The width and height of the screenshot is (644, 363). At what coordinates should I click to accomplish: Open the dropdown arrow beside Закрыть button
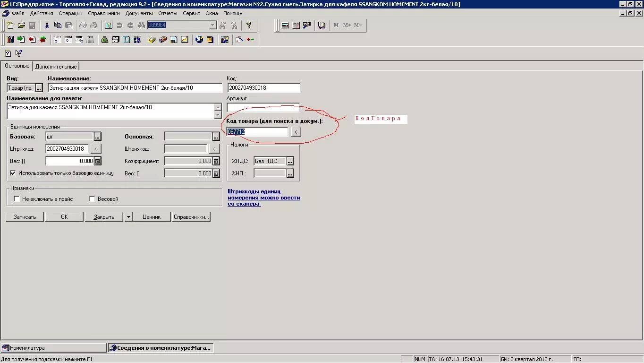pos(128,217)
